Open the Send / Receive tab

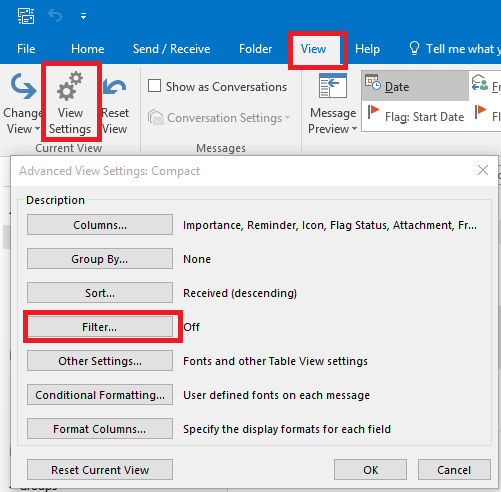coord(171,49)
